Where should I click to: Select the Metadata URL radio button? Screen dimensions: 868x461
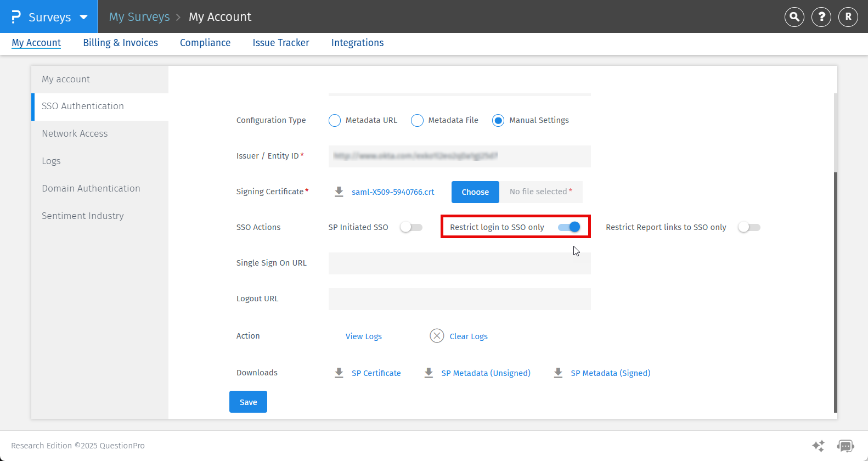pos(335,120)
